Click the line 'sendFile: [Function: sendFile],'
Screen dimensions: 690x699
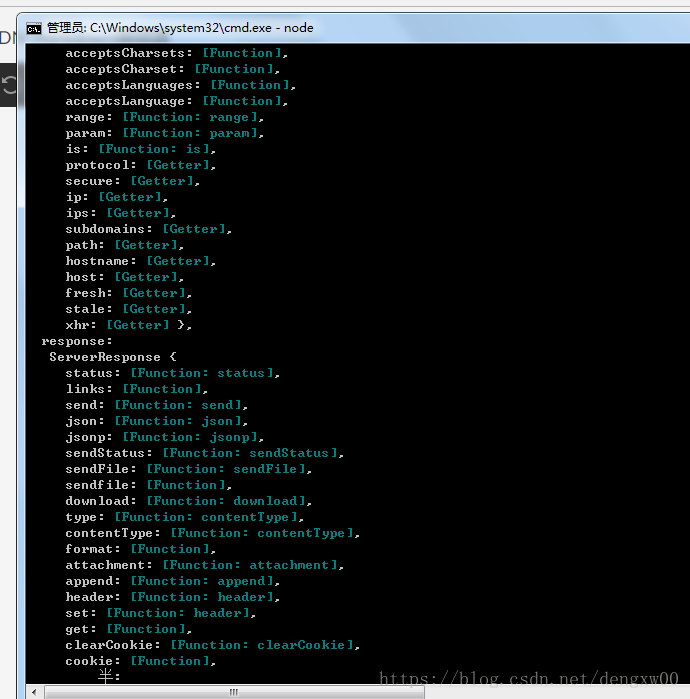(x=189, y=469)
